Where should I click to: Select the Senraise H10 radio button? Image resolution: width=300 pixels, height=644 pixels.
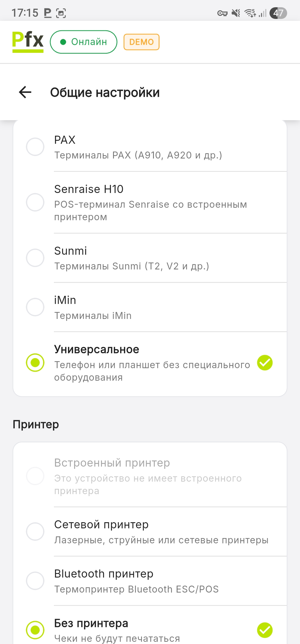(x=35, y=202)
